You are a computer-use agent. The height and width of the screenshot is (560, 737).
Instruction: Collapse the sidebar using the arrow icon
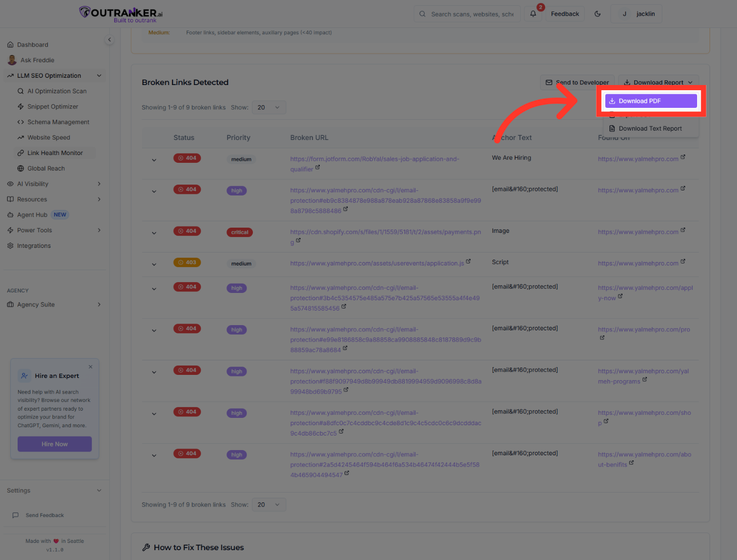click(x=109, y=40)
